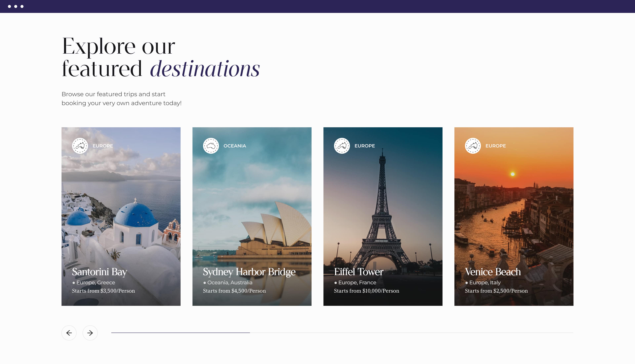Image resolution: width=635 pixels, height=364 pixels.
Task: Click the Starts from $3,500/Person text
Action: coord(103,291)
